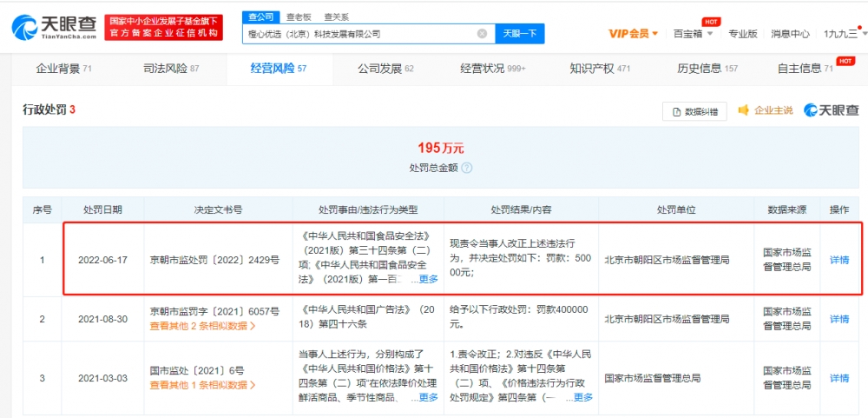Switch to the 经营状况 tab
The width and height of the screenshot is (868, 418).
click(x=493, y=69)
